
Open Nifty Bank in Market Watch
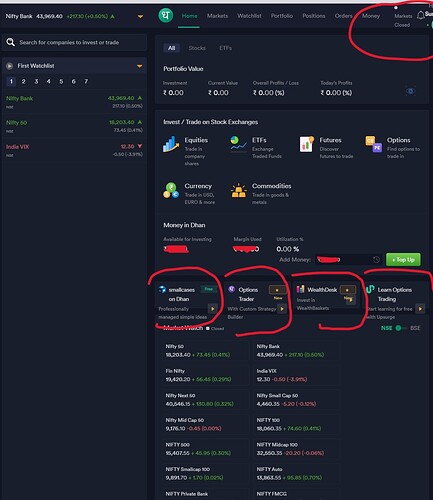click(x=296, y=351)
